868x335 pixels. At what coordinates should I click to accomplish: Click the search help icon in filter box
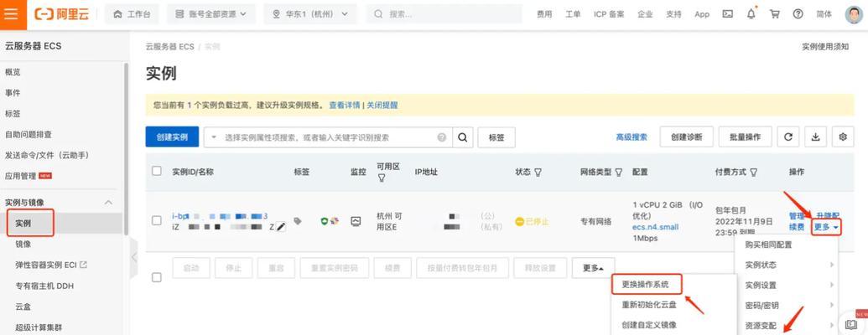tap(442, 137)
